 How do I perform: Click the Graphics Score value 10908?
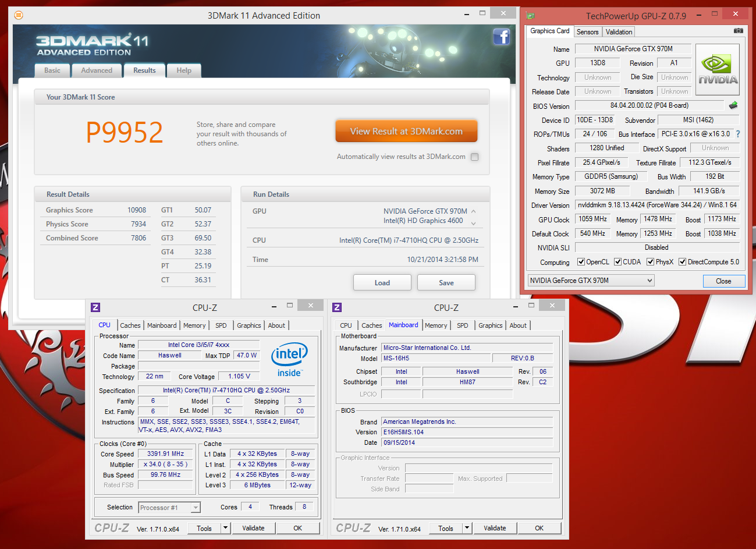pos(137,210)
